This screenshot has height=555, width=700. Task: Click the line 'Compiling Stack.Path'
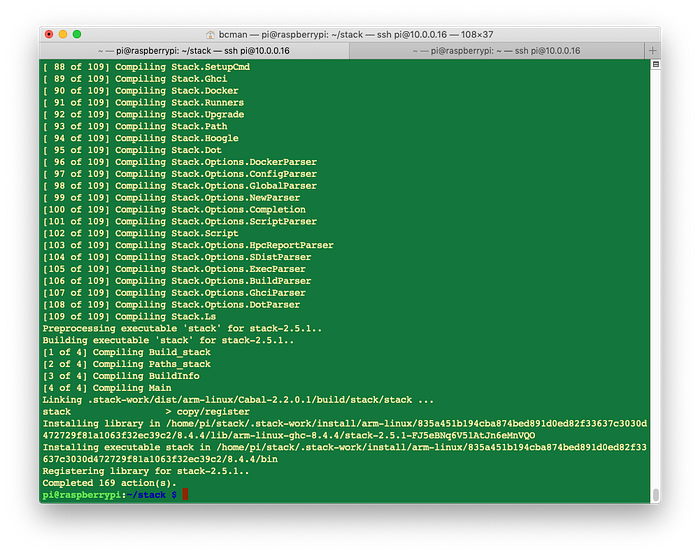point(135,126)
